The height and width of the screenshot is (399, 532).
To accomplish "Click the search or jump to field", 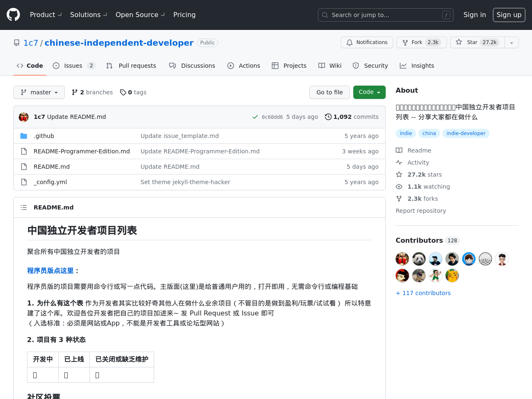I will 385,15.
